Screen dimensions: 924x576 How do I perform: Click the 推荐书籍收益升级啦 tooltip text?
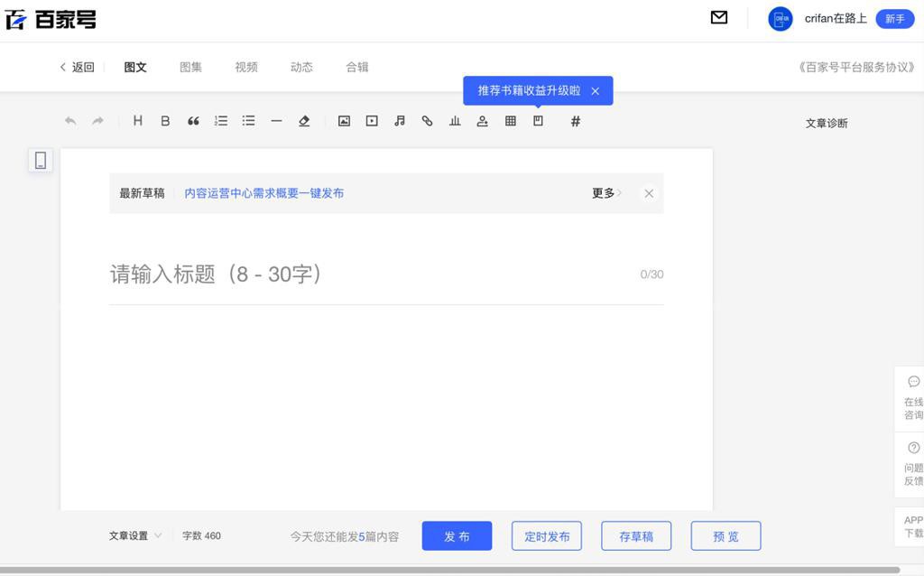pos(529,91)
